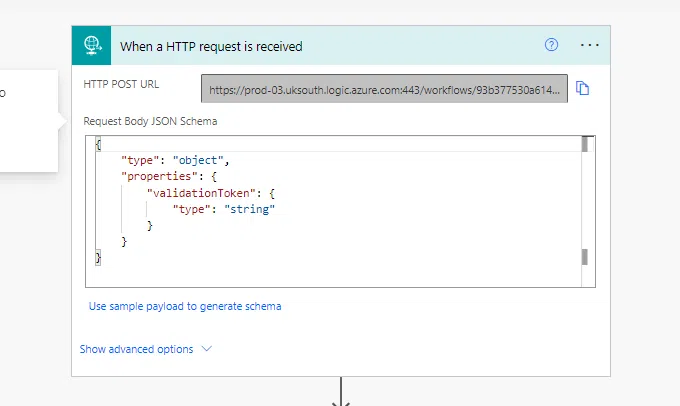Image resolution: width=680 pixels, height=406 pixels.
Task: Click the HTTP POST URL label
Action: (121, 84)
